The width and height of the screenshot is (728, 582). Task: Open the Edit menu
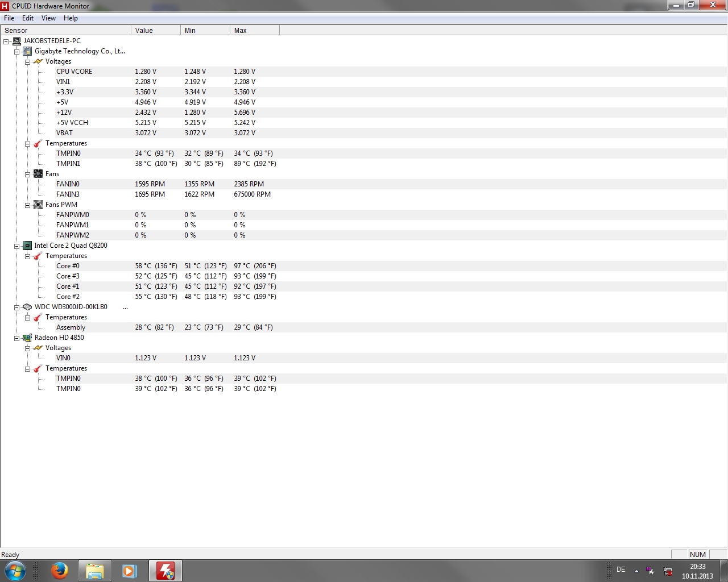coord(28,18)
